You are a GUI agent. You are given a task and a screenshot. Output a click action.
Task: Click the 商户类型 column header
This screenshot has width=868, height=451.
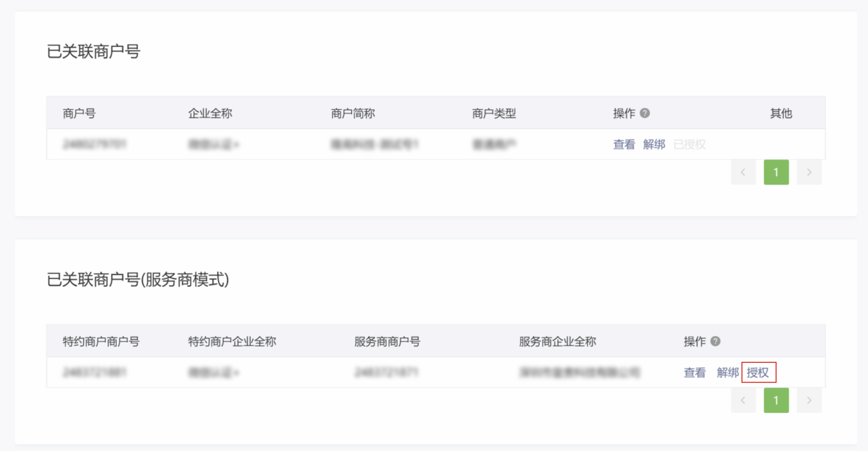click(x=494, y=113)
